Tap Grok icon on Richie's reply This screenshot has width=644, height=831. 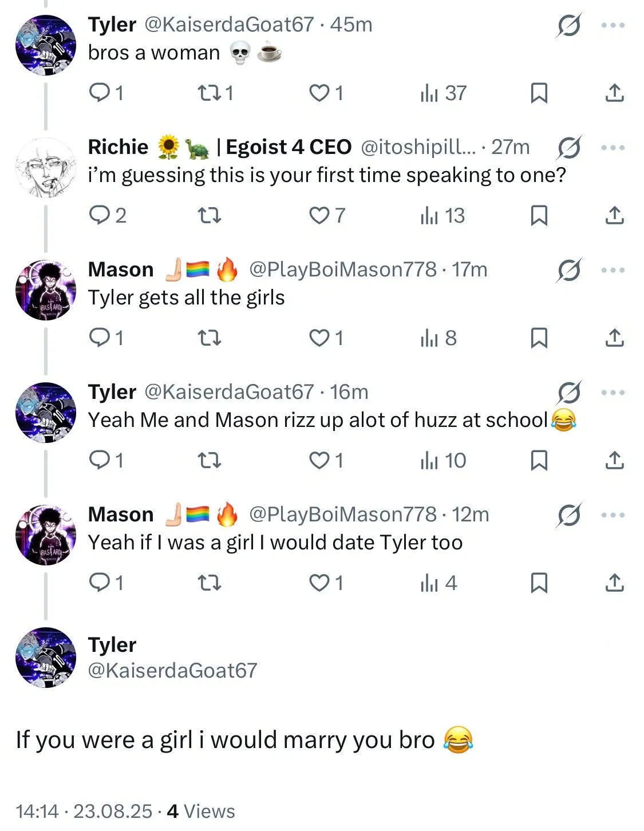point(568,148)
